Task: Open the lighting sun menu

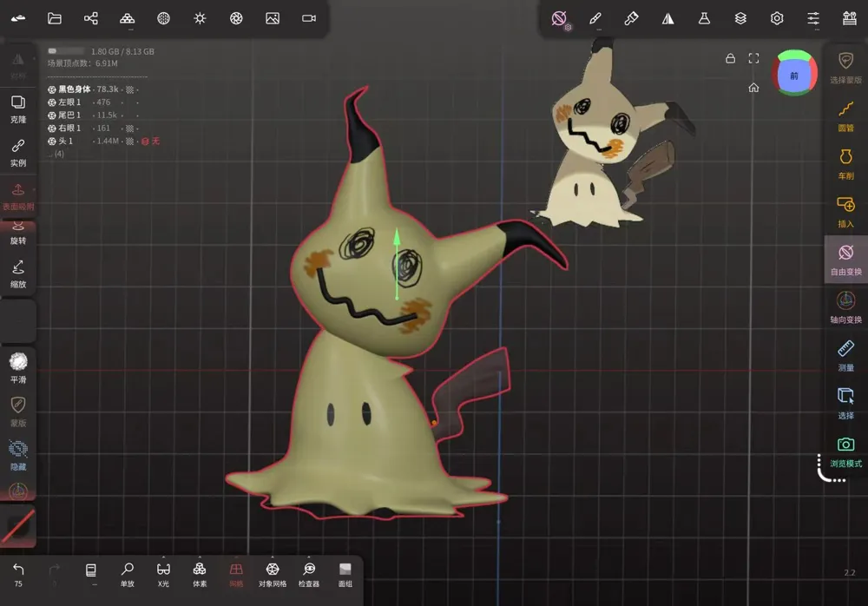Action: click(x=200, y=18)
